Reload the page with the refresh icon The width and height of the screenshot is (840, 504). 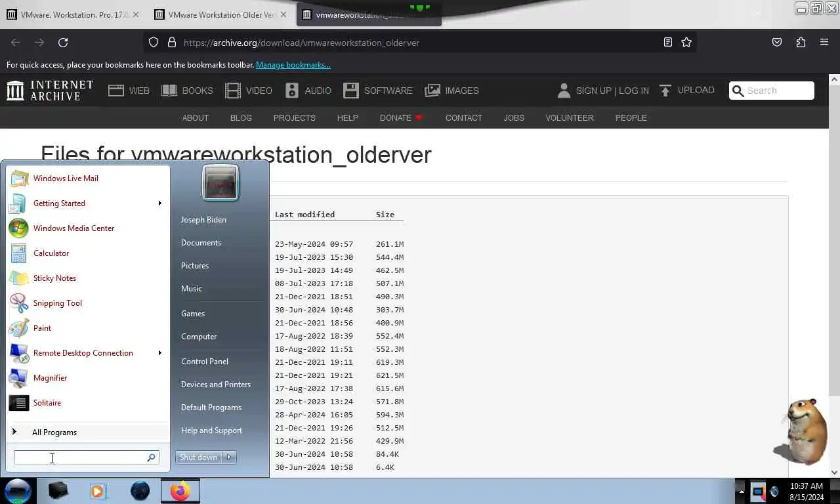63,43
